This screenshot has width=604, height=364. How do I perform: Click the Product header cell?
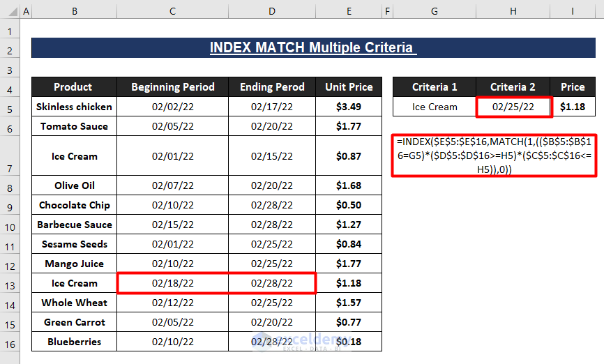(x=73, y=87)
